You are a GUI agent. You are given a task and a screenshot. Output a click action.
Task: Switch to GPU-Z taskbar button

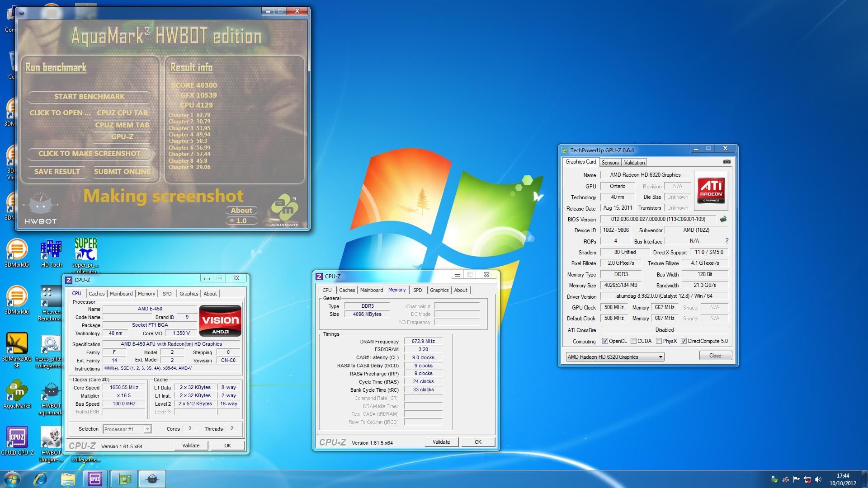click(x=124, y=479)
